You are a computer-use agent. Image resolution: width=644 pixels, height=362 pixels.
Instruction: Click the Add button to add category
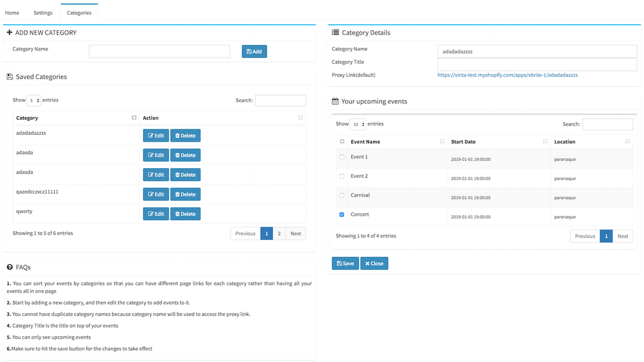coord(254,51)
